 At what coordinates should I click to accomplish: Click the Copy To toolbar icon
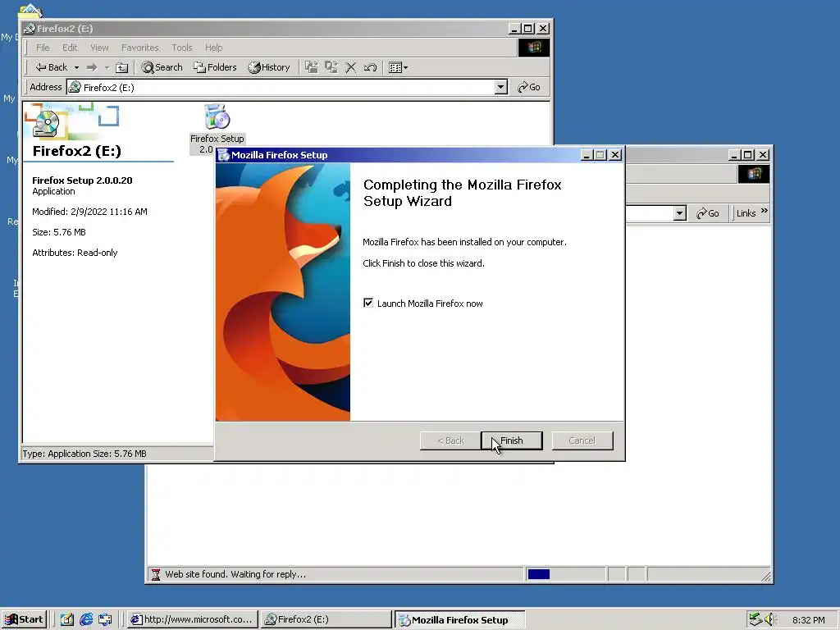331,67
